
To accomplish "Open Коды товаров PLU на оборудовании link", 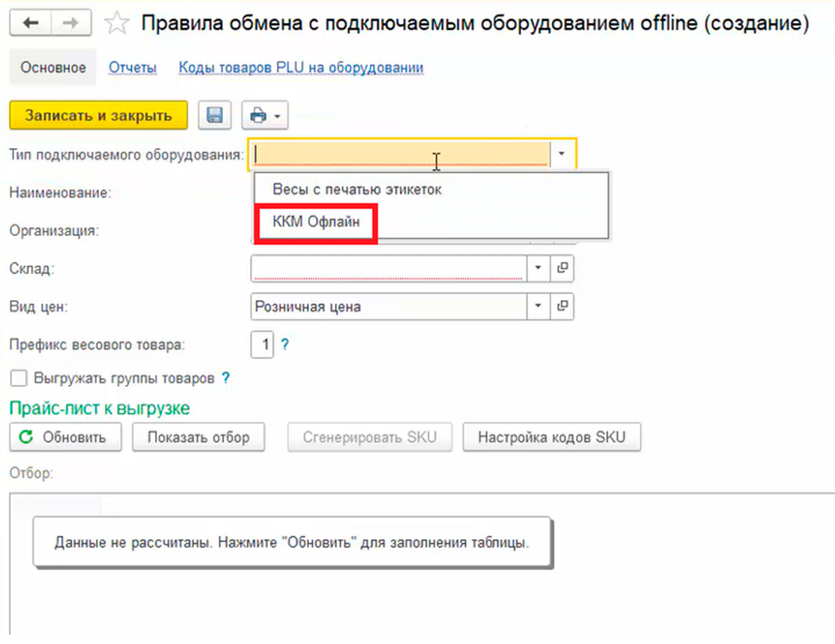I will click(x=301, y=68).
